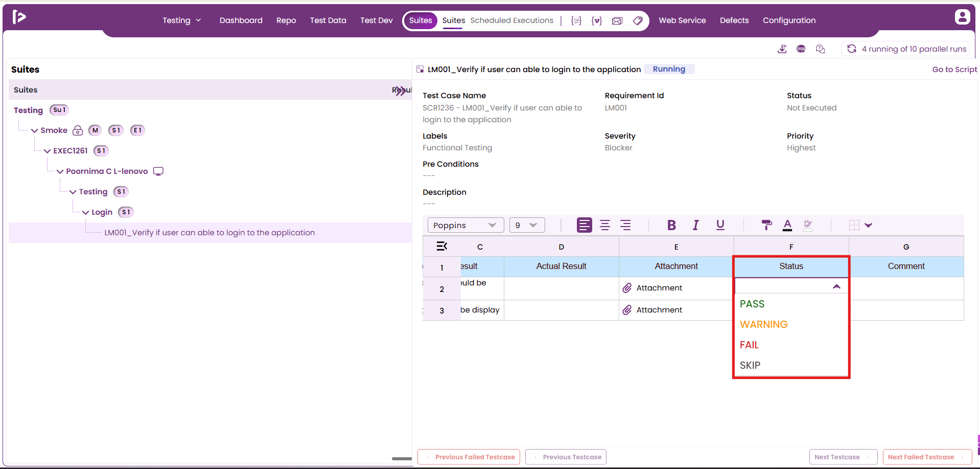The height and width of the screenshot is (469, 980).
Task: Click Previous Failed Testcase button
Action: click(469, 457)
